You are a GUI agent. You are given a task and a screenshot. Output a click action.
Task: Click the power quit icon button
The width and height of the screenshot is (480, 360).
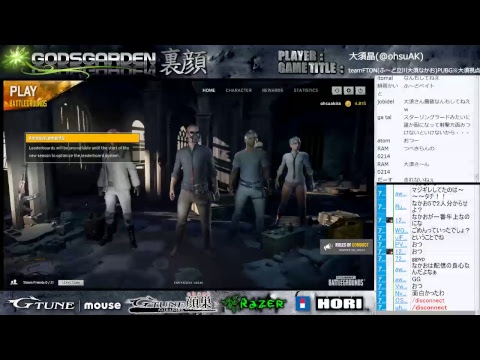pos(361,90)
